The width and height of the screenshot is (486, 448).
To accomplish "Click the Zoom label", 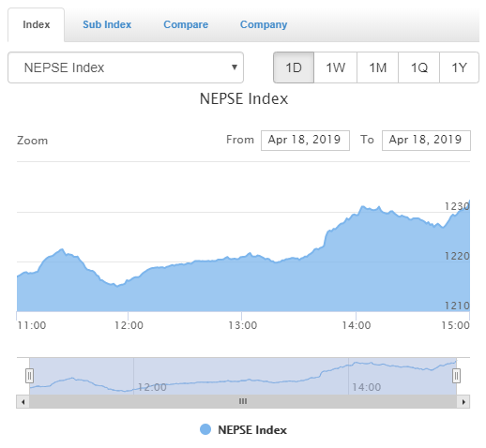I will tap(32, 141).
